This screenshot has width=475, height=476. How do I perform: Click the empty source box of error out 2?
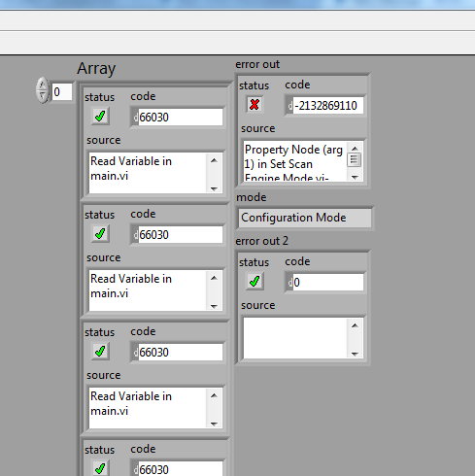[x=295, y=338]
